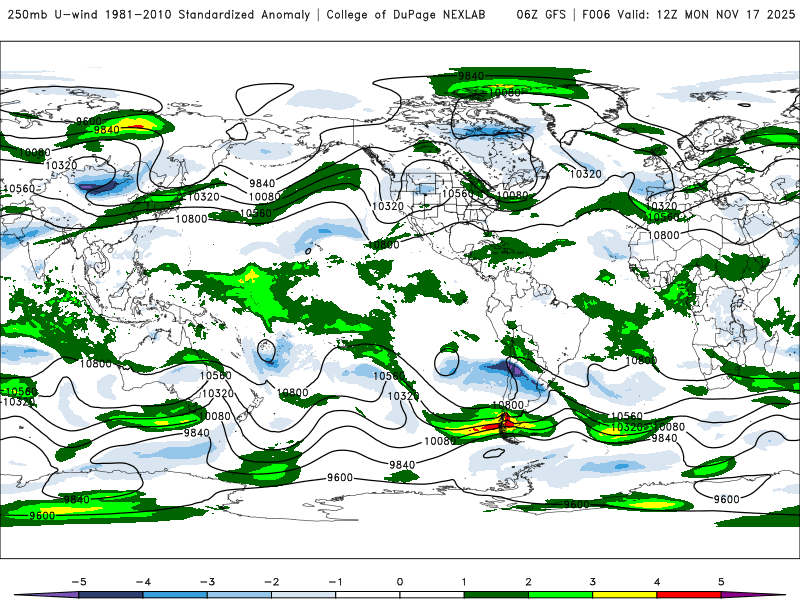800x600 pixels.
Task: Click the '1981-2010 Standardized Anomaly' title text
Action: coord(208,15)
